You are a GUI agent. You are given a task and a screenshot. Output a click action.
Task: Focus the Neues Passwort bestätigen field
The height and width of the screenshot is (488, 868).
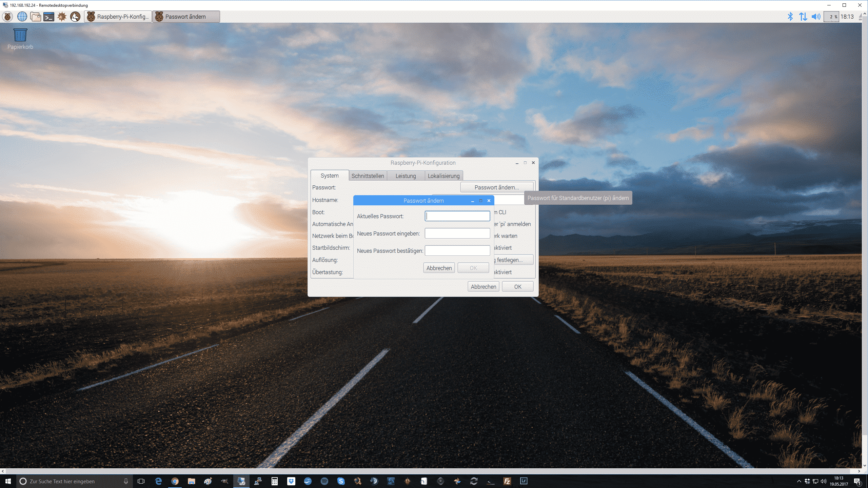click(457, 251)
